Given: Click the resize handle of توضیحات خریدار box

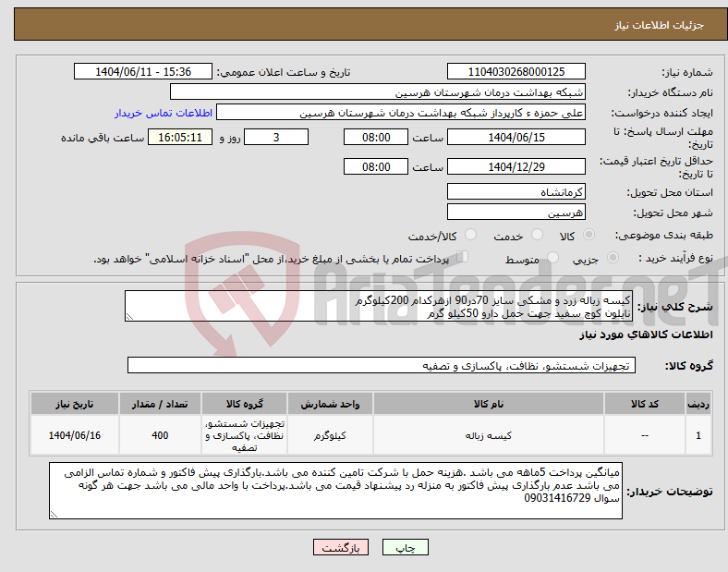Looking at the screenshot, I should coord(54,515).
